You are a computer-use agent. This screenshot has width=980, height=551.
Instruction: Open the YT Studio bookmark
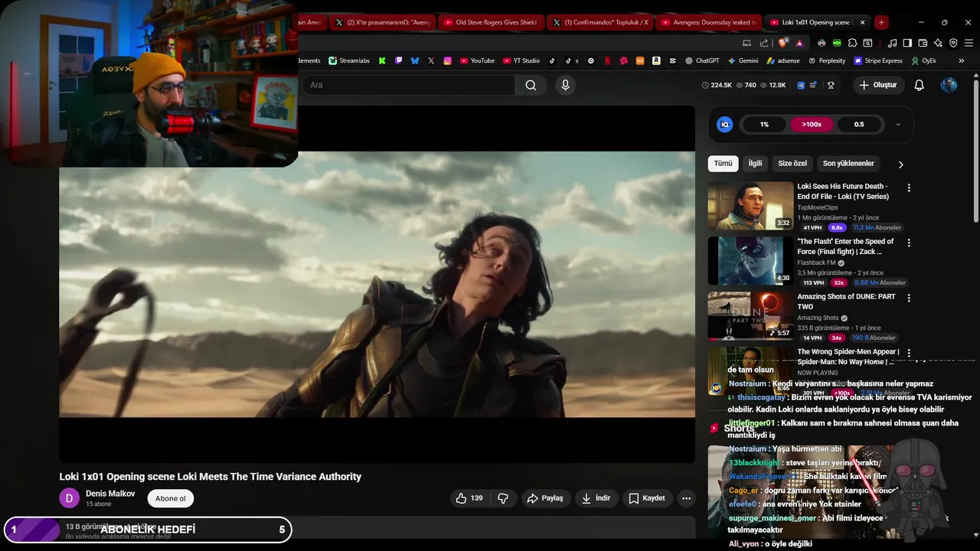[521, 60]
